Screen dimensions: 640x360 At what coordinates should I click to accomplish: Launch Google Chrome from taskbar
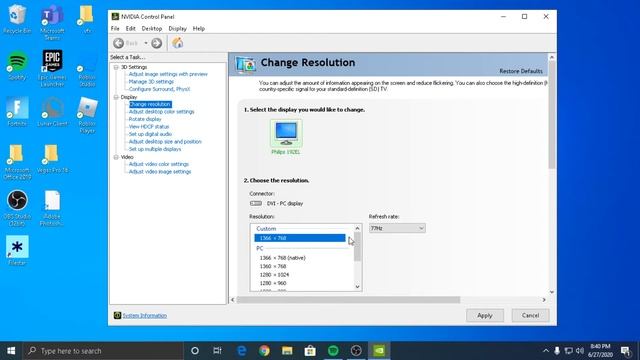[x=264, y=351]
